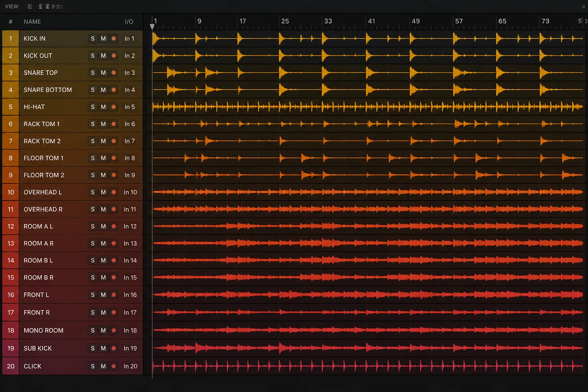588x392 pixels.
Task: Mute the OVERHEAD L track
Action: (103, 192)
